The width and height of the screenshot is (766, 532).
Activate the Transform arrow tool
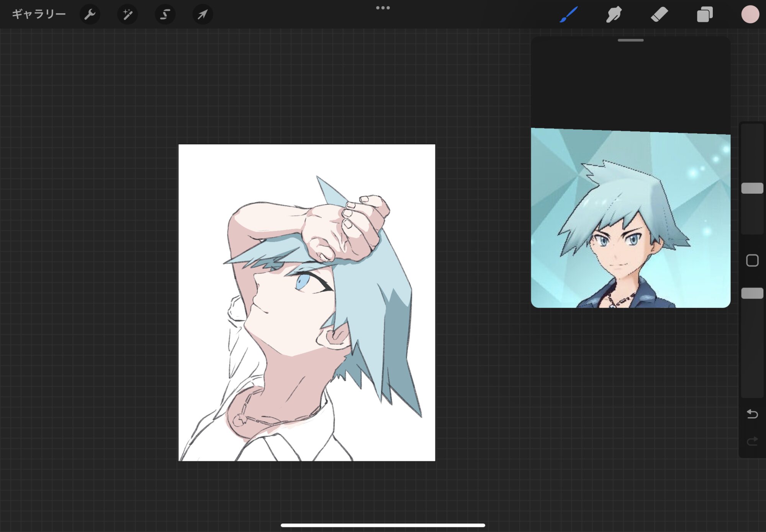[202, 15]
